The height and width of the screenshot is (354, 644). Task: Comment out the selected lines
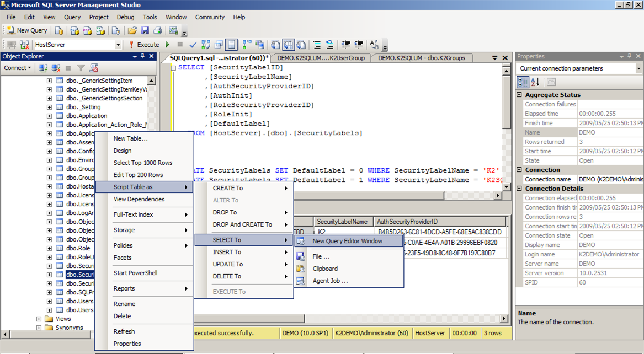click(317, 44)
